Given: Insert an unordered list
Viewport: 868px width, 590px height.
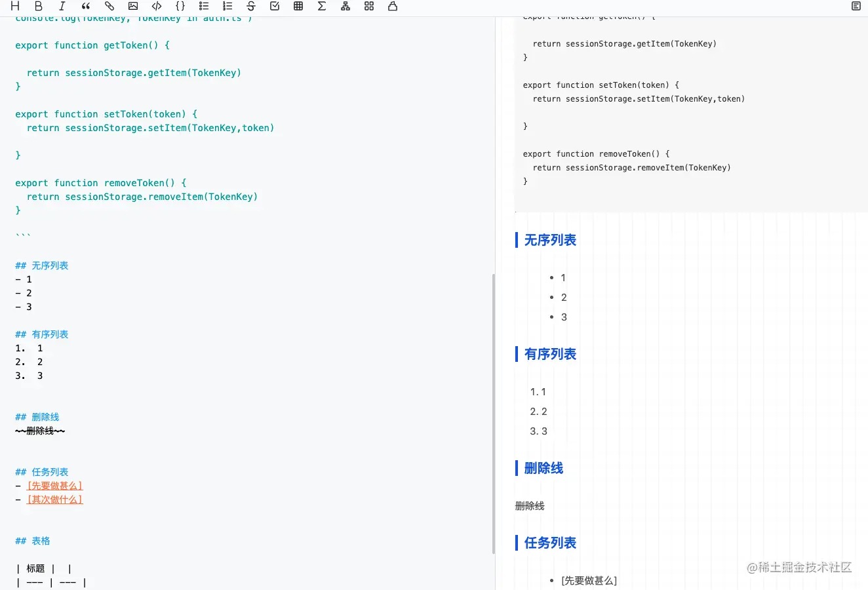Looking at the screenshot, I should pyautogui.click(x=204, y=6).
